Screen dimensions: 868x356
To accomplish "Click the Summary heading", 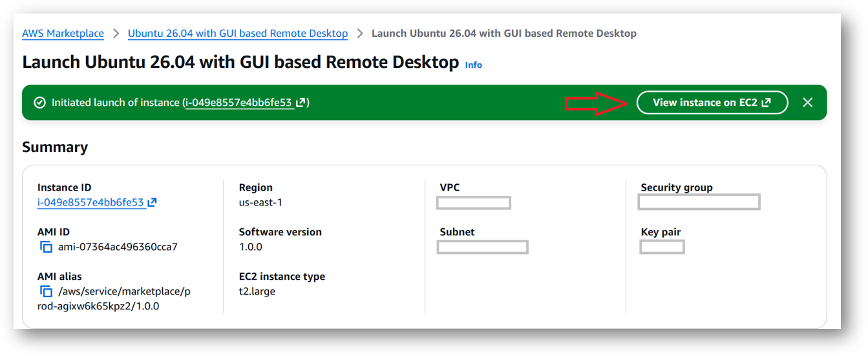I will pos(55,147).
